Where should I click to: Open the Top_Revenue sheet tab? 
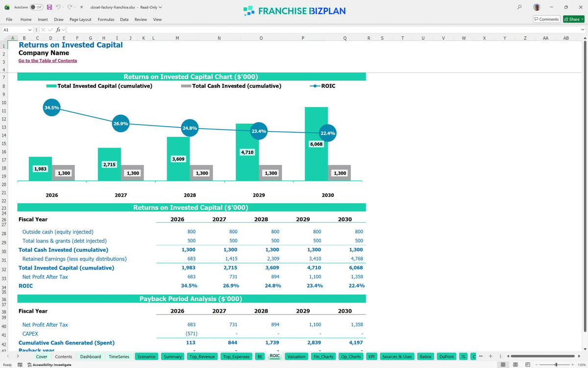pyautogui.click(x=202, y=357)
